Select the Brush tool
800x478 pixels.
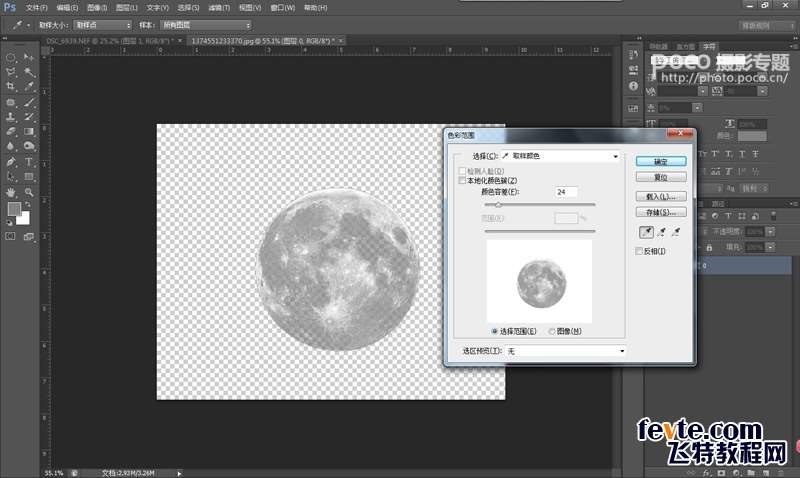tap(29, 102)
